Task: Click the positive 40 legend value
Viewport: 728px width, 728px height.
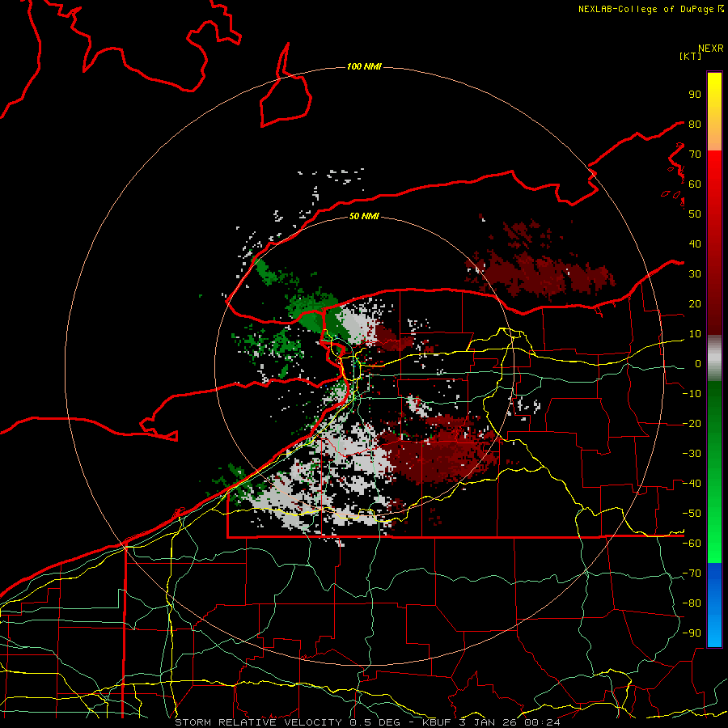Action: pyautogui.click(x=695, y=243)
